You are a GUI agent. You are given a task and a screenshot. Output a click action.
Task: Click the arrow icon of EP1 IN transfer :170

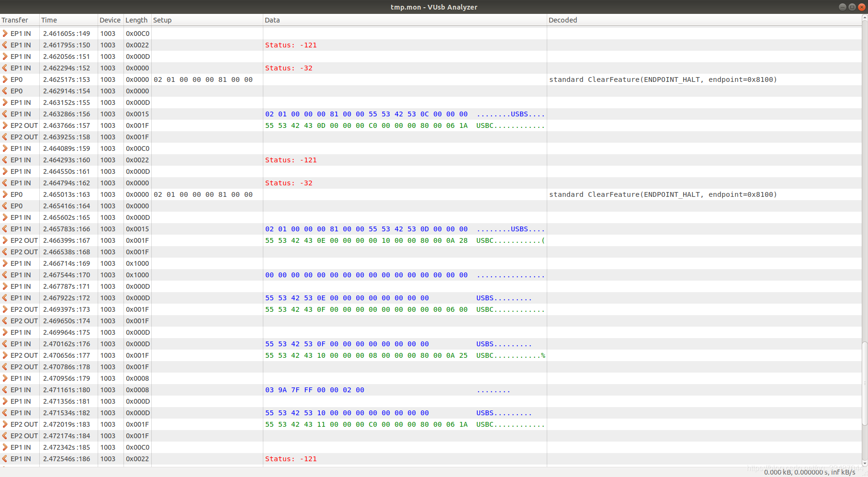point(5,275)
